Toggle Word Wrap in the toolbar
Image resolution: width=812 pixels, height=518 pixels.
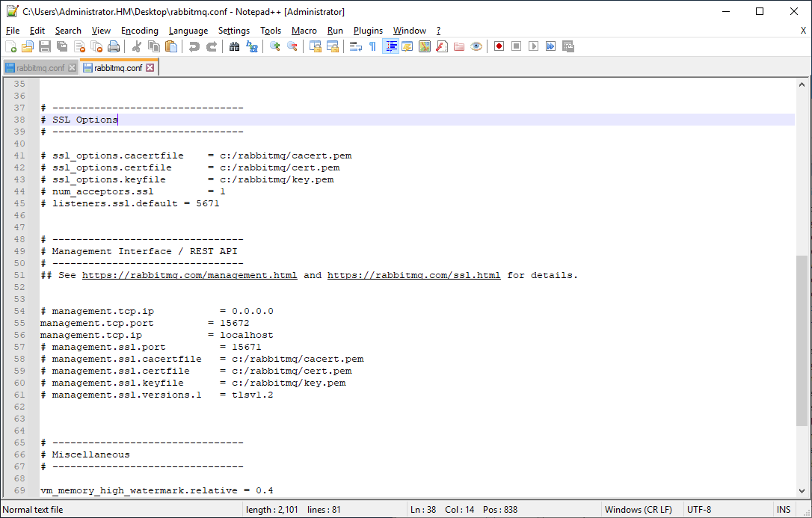pos(356,46)
